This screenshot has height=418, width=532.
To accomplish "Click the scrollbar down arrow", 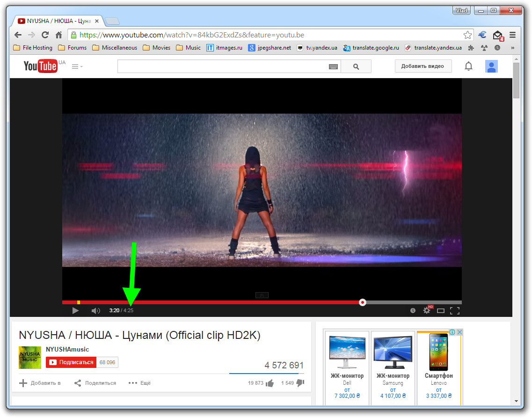I will 516,401.
